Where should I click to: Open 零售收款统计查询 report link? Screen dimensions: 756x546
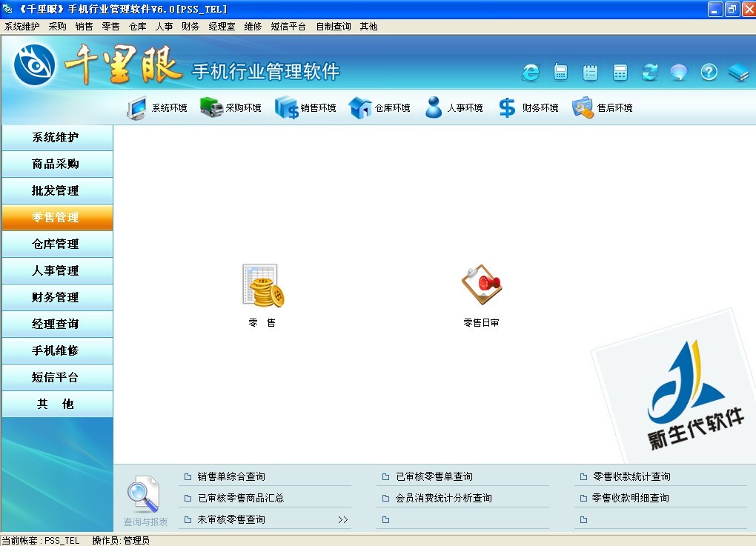click(631, 476)
